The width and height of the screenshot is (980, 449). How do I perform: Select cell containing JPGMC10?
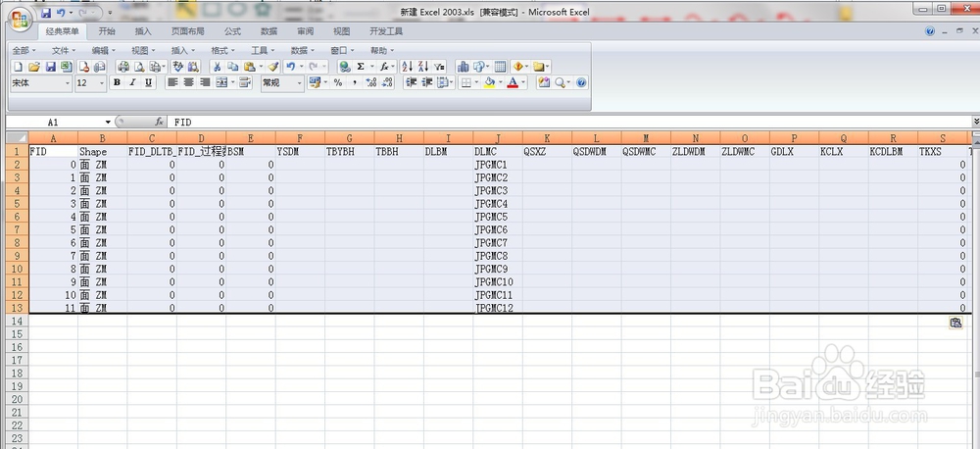[x=498, y=282]
